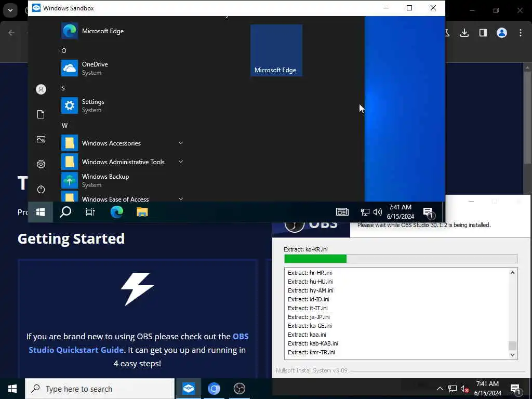Click the browser back arrow
Image resolution: width=532 pixels, height=399 pixels.
point(11,33)
